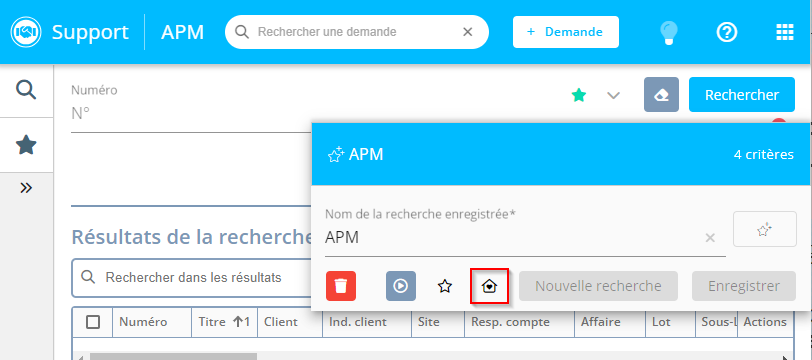
Task: Click the Numéro input field
Action: point(191,113)
